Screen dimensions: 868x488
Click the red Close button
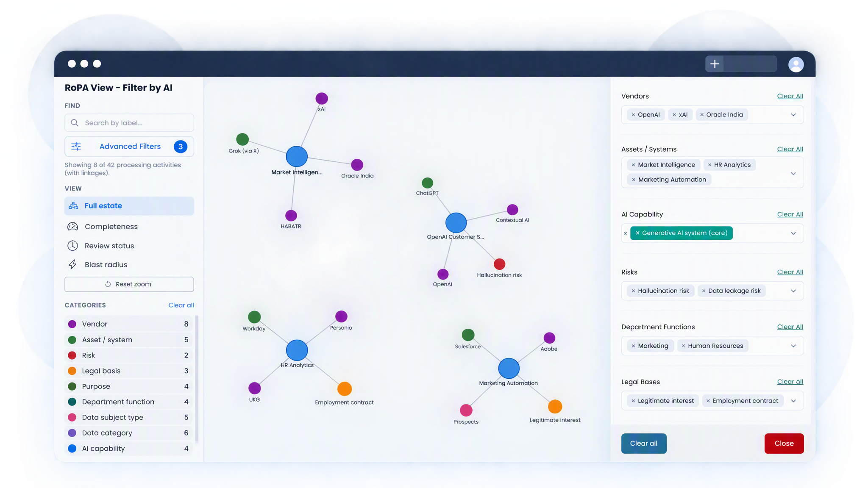point(784,444)
